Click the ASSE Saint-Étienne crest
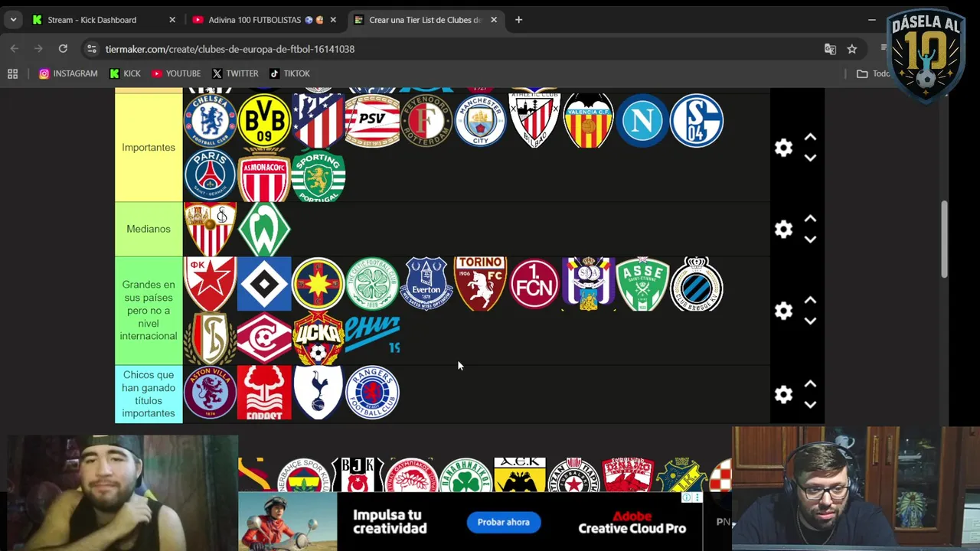This screenshot has height=551, width=980. point(642,284)
